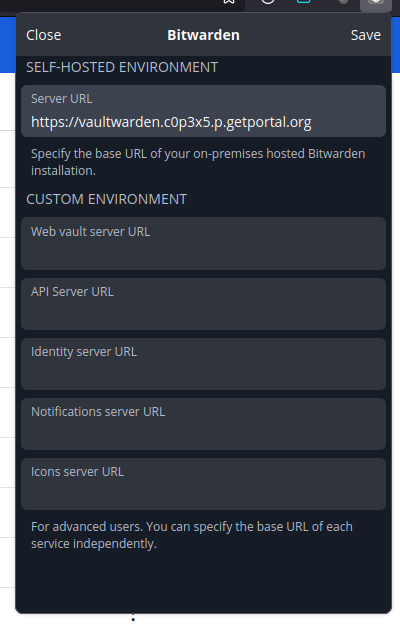Click into the API Server URL field
Image resolution: width=400 pixels, height=628 pixels.
[x=203, y=304]
